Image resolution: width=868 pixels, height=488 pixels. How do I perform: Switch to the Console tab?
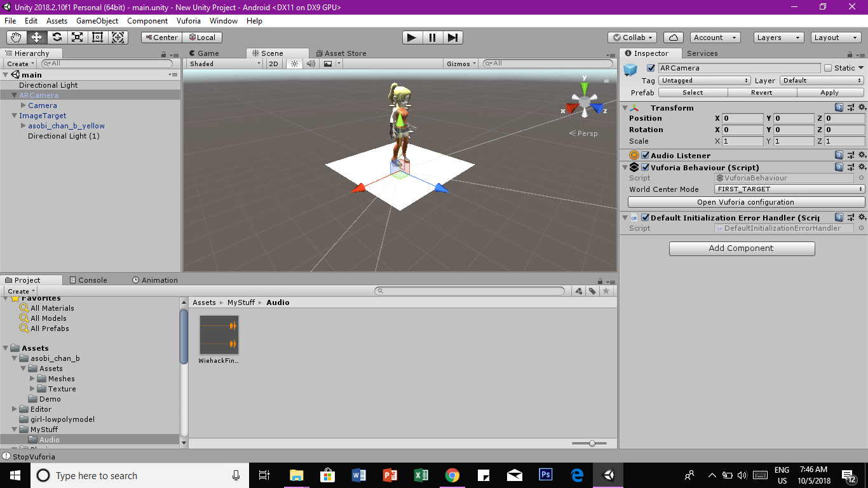pos(88,280)
